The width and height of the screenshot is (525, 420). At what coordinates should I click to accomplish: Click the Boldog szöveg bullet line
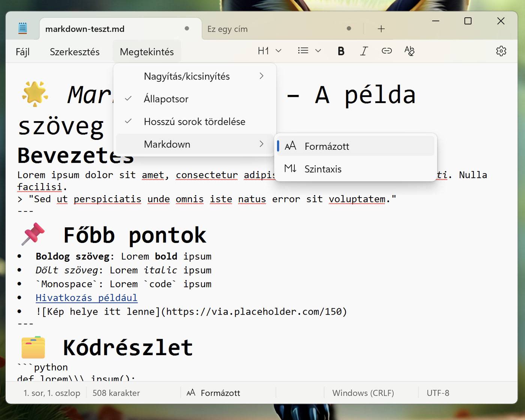click(123, 256)
